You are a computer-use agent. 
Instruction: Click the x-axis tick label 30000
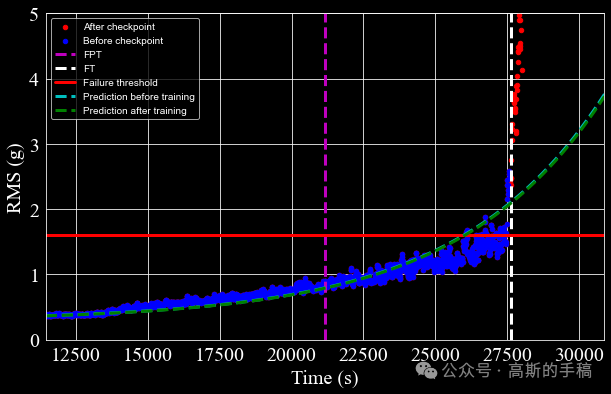coord(579,355)
